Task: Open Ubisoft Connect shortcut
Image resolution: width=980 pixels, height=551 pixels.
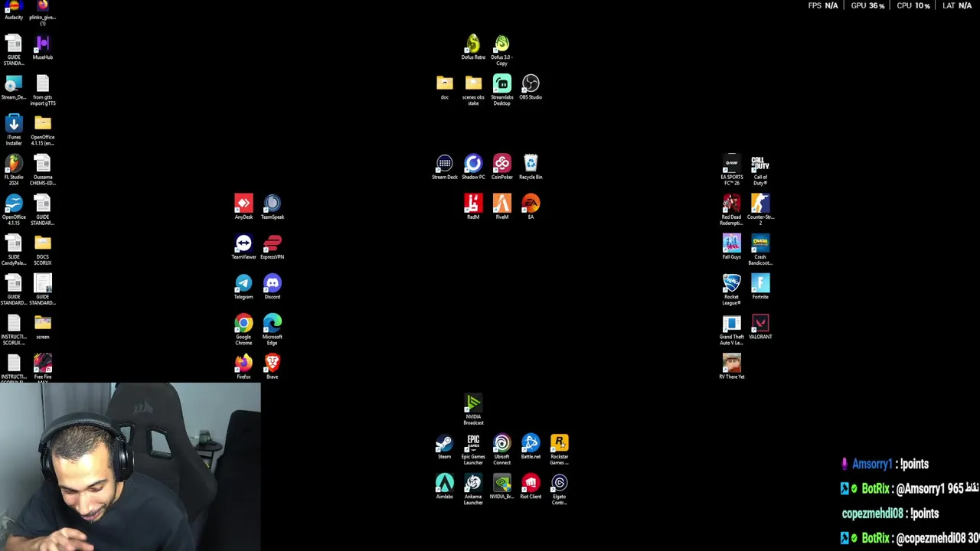Action: [502, 450]
